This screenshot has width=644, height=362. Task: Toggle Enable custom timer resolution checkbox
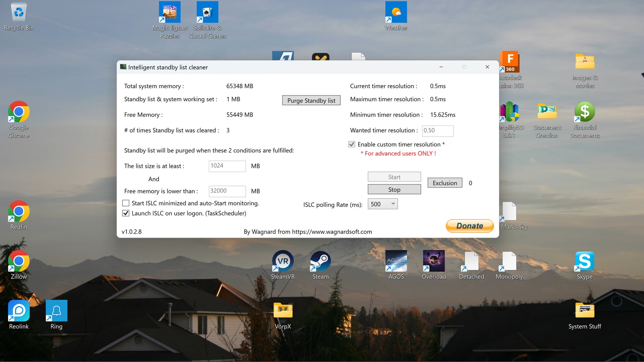[x=352, y=144]
